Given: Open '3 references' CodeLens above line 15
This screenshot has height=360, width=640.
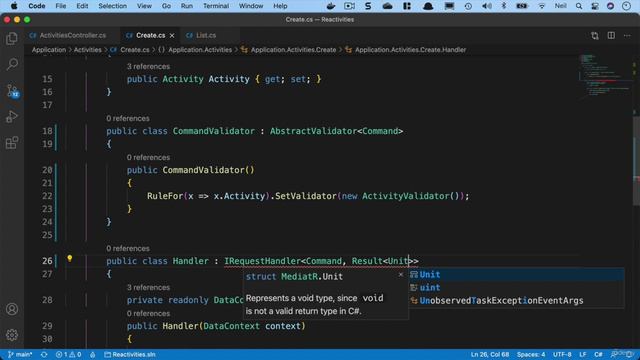Looking at the screenshot, I should [x=148, y=67].
